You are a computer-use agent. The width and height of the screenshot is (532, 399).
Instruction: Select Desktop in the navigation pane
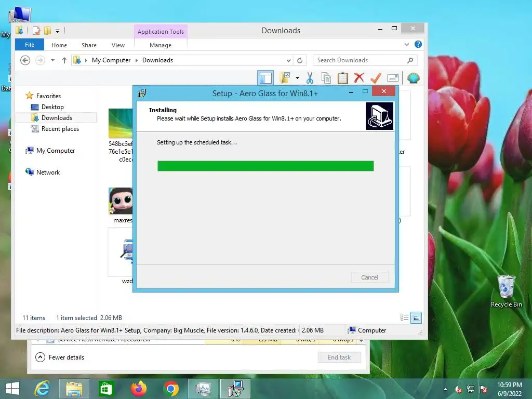52,107
